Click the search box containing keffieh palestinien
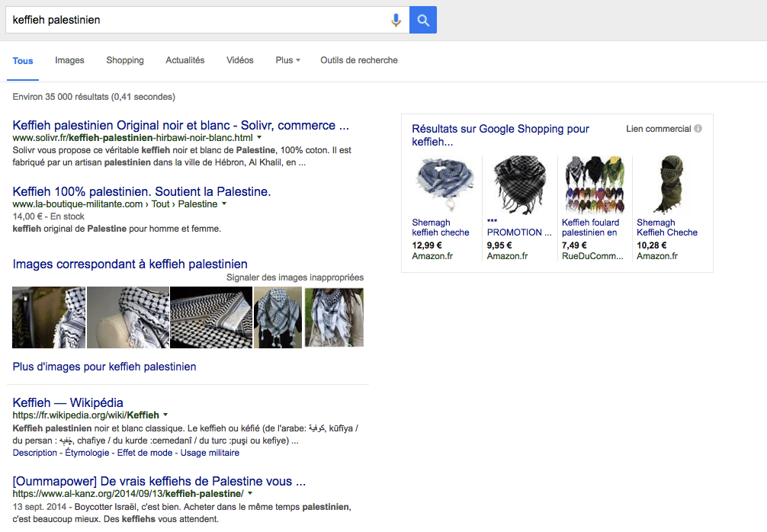The width and height of the screenshot is (767, 532). pos(198,21)
